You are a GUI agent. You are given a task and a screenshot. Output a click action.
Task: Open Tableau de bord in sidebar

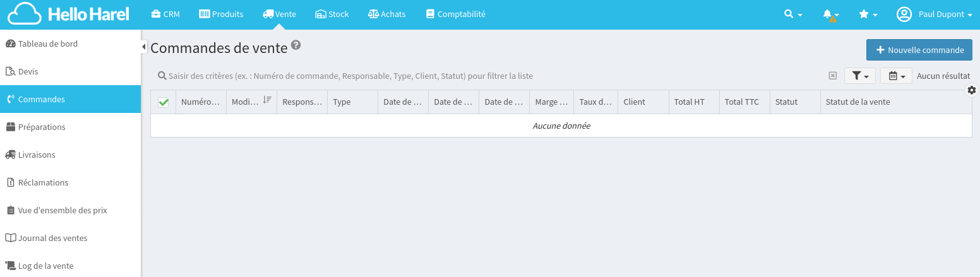[48, 44]
